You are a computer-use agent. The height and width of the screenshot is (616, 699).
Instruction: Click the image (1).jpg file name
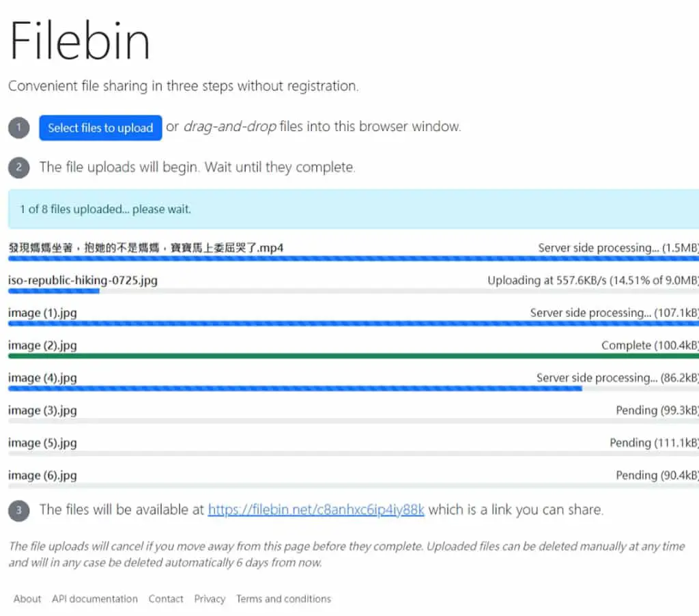42,313
